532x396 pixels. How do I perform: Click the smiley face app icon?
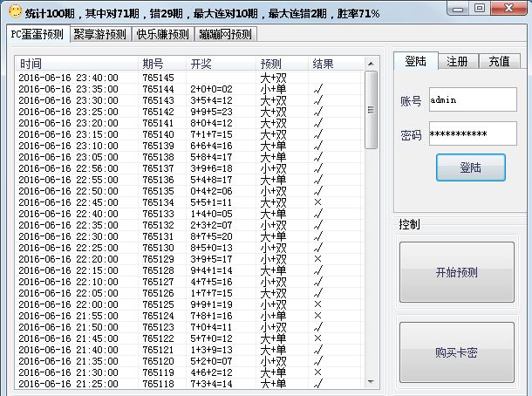(15, 11)
